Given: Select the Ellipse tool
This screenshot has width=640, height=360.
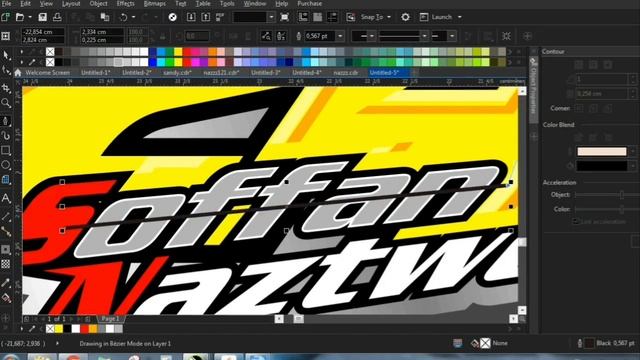Looking at the screenshot, I should click(x=6, y=165).
